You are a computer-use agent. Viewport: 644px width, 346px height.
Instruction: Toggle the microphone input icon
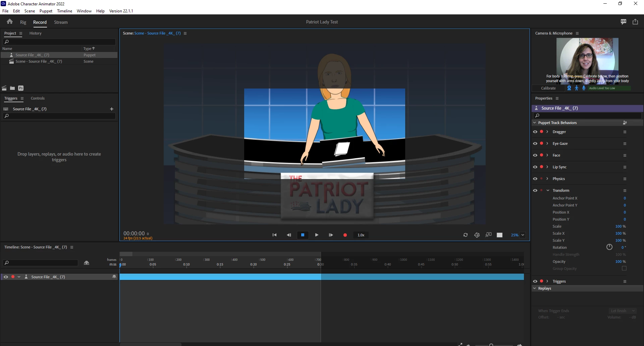click(x=584, y=88)
